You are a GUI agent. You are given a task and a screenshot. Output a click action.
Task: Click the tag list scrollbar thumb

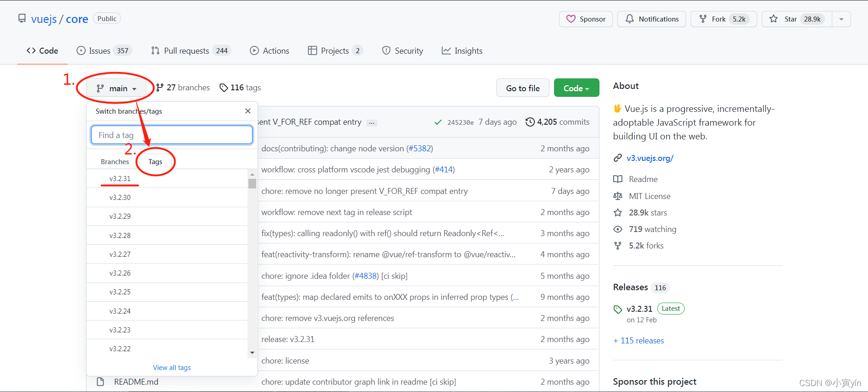click(x=252, y=183)
